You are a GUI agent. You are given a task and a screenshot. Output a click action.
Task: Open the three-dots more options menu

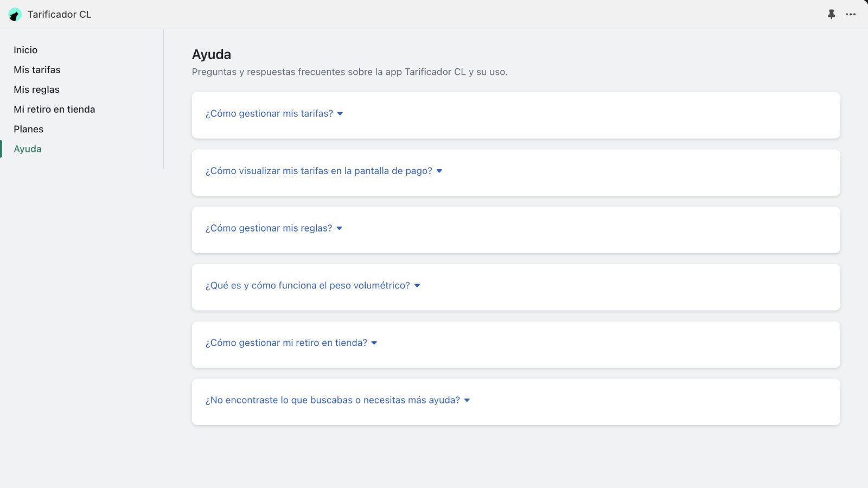tap(851, 15)
